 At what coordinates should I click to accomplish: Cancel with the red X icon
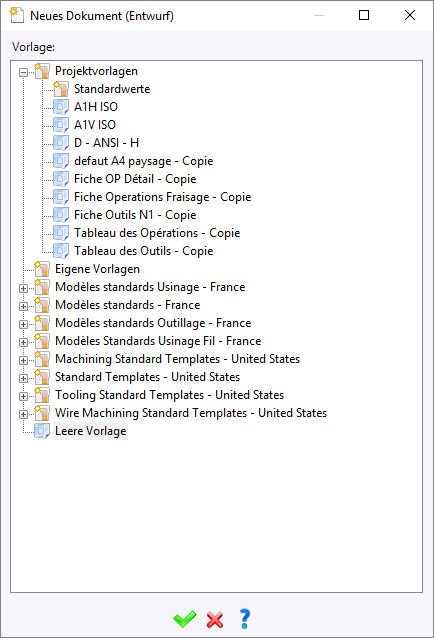point(215,620)
